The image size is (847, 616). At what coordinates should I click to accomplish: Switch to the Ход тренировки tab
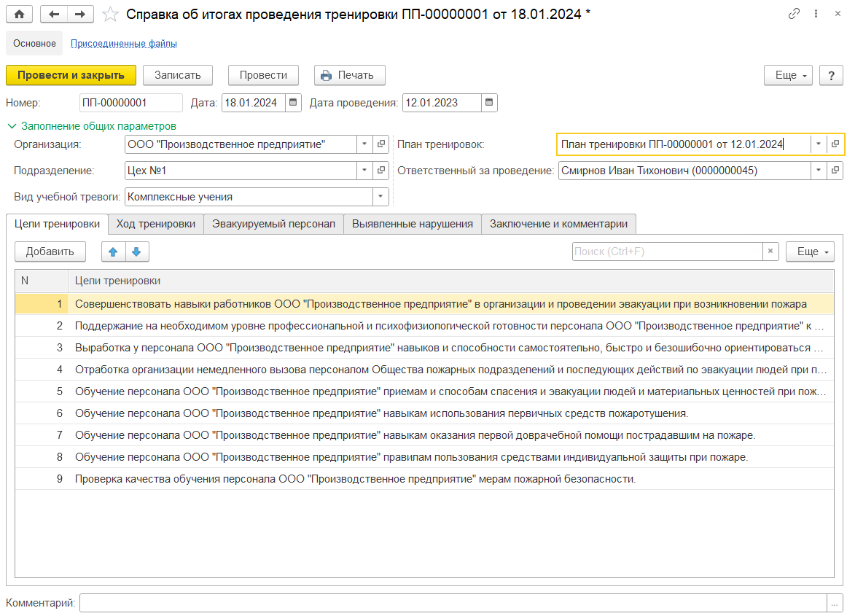156,224
